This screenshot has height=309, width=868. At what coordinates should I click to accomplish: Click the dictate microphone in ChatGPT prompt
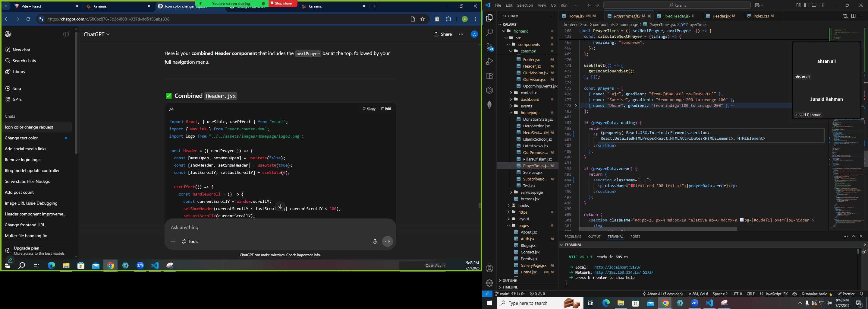[375, 241]
